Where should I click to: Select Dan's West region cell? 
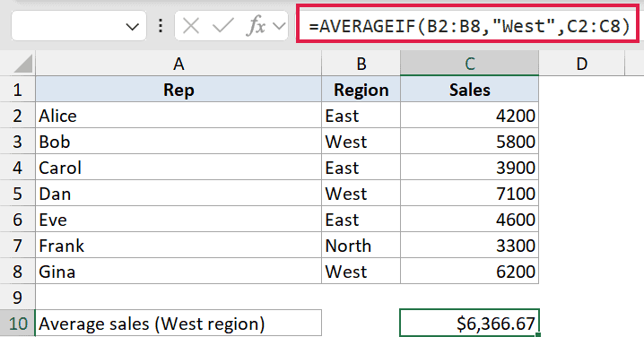point(361,194)
